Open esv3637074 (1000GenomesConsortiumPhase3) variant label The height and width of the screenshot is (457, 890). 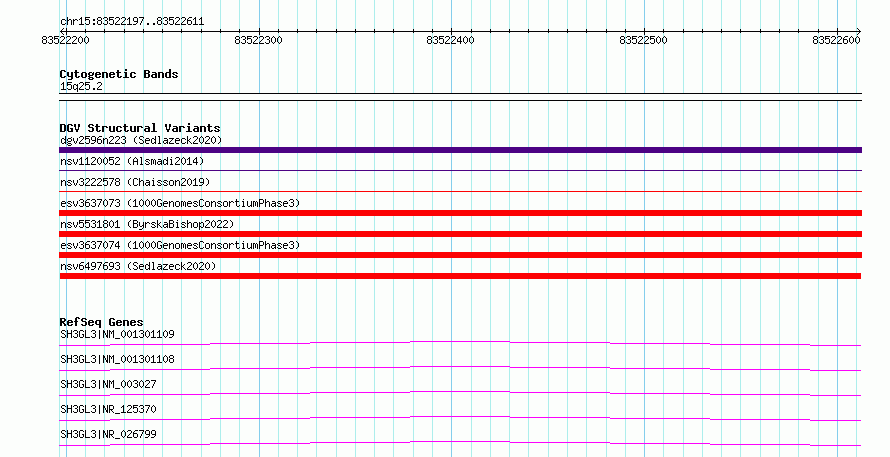(x=180, y=245)
